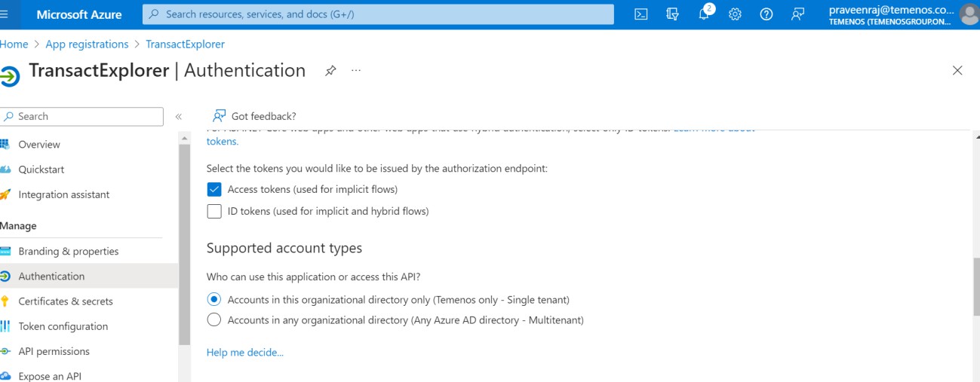Close the Authentication blade with the X

[x=957, y=71]
